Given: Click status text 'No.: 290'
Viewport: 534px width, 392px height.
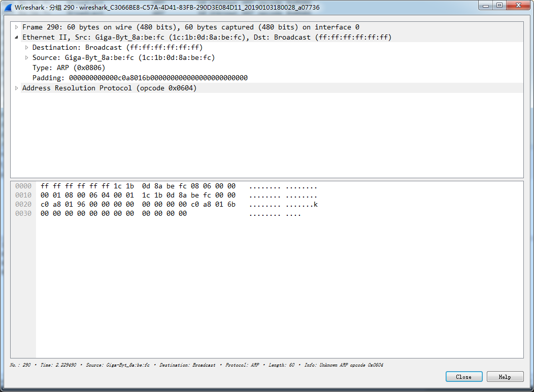Looking at the screenshot, I should (x=20, y=365).
